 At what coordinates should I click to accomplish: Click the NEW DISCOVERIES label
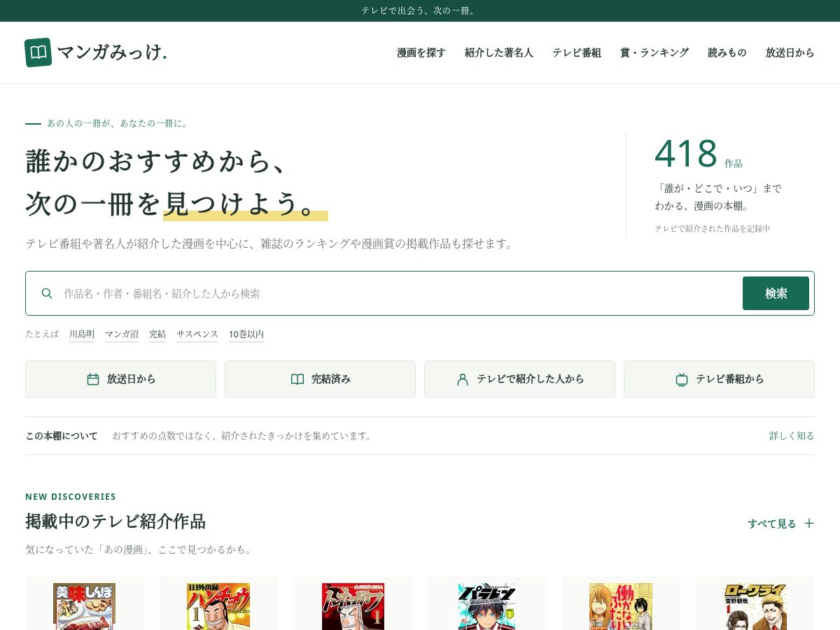click(x=71, y=497)
